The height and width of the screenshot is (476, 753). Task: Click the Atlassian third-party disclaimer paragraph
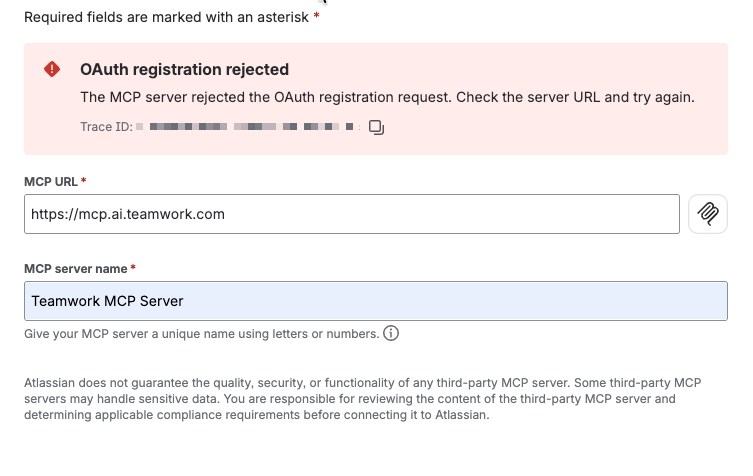click(x=363, y=399)
